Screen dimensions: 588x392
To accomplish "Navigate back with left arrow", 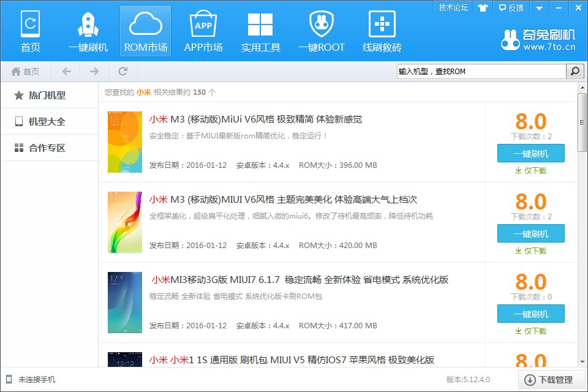I will [66, 71].
